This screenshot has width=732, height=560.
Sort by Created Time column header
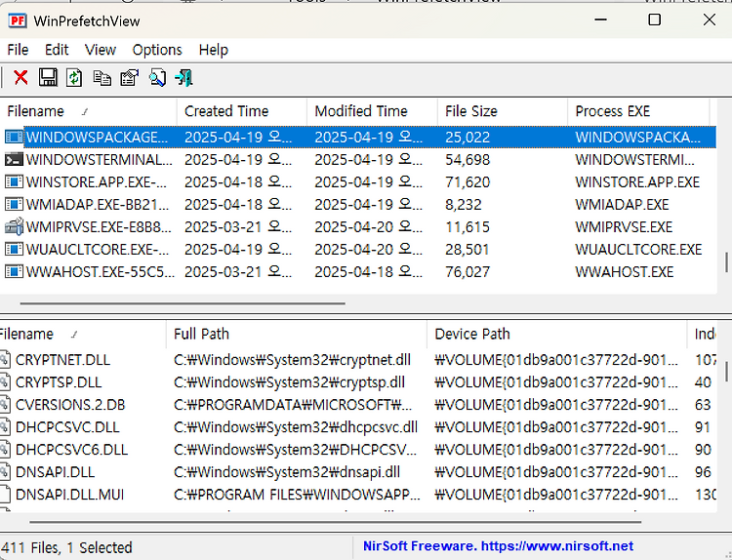coord(242,111)
